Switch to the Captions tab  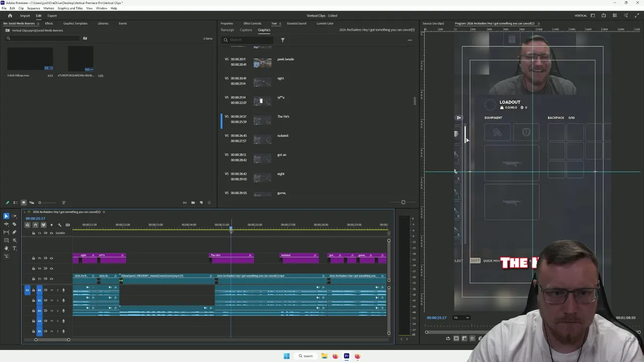pos(246,30)
